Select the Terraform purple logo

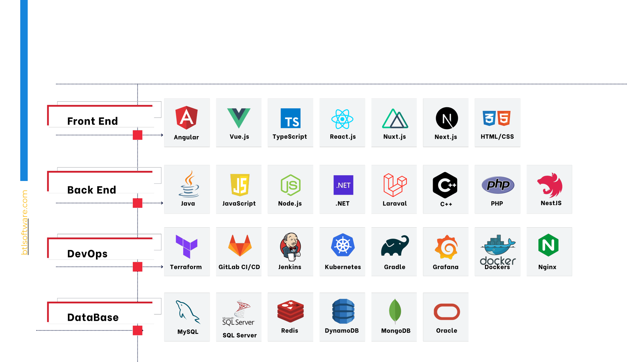click(186, 247)
